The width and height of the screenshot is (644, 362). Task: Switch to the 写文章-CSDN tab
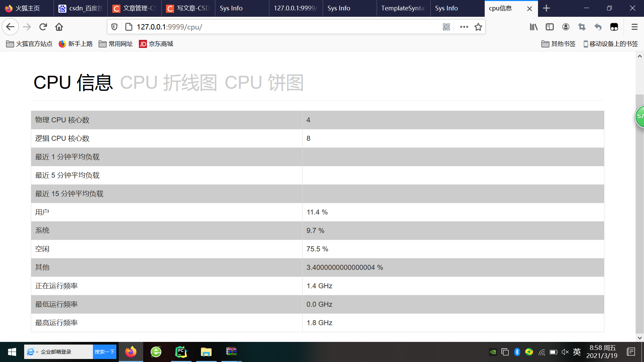[188, 8]
